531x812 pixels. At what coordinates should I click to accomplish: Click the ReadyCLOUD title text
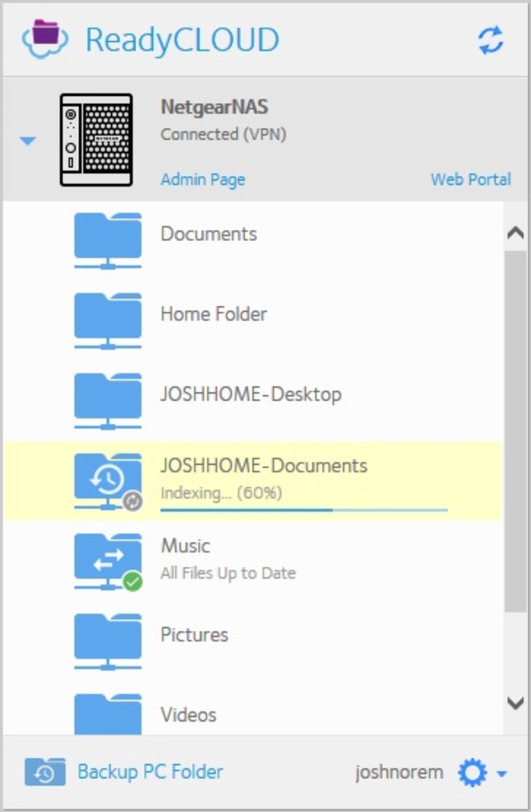(x=182, y=40)
